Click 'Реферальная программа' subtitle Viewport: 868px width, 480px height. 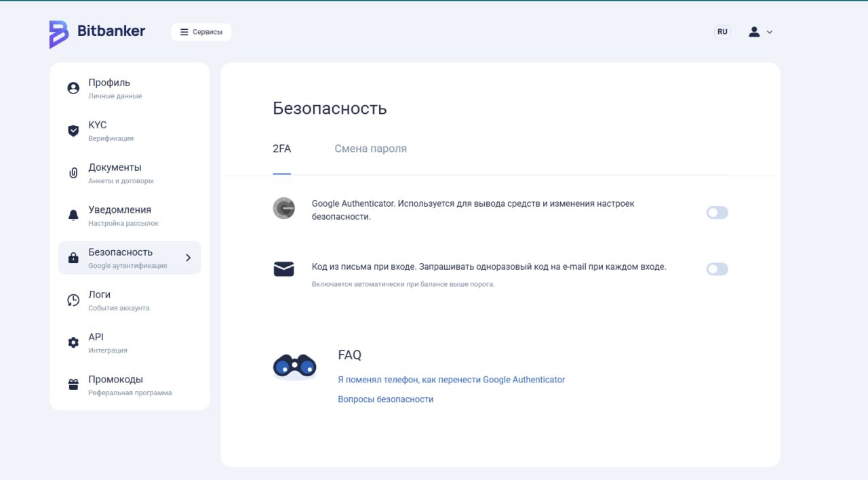click(130, 393)
